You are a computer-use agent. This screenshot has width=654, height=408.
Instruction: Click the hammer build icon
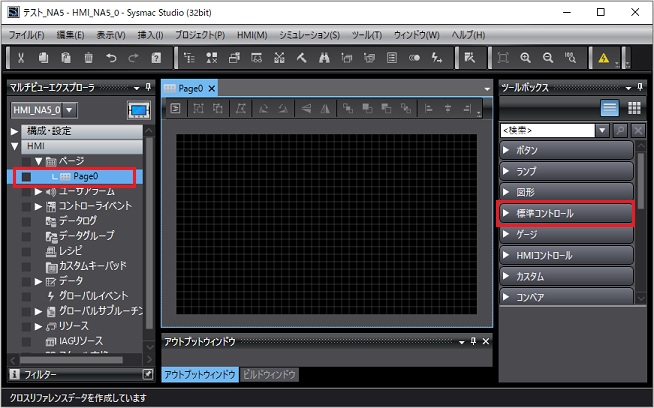coord(302,58)
